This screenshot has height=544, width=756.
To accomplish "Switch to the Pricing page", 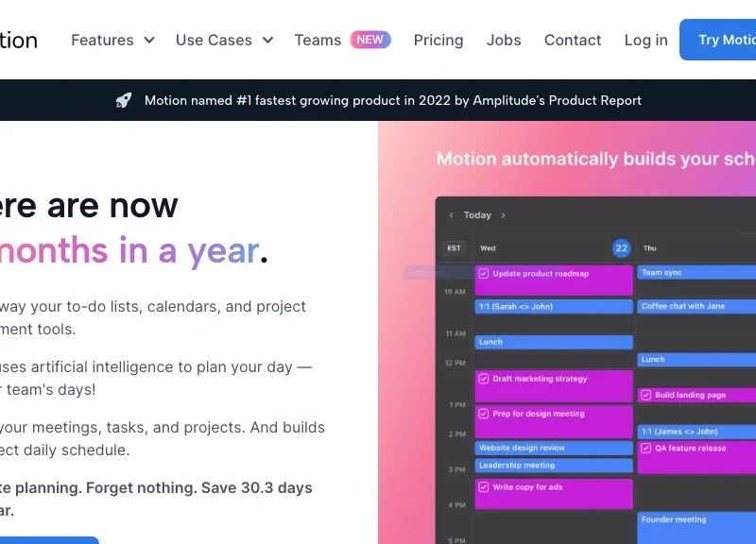I will point(438,40).
